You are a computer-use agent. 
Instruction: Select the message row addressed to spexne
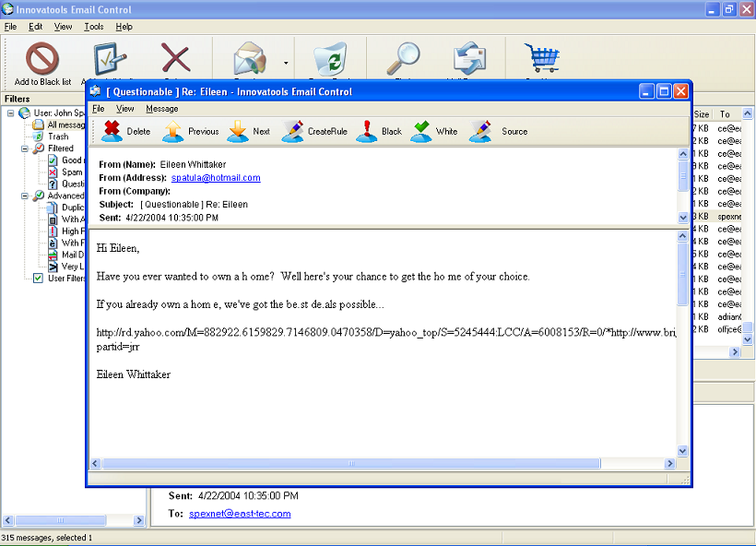(x=717, y=217)
